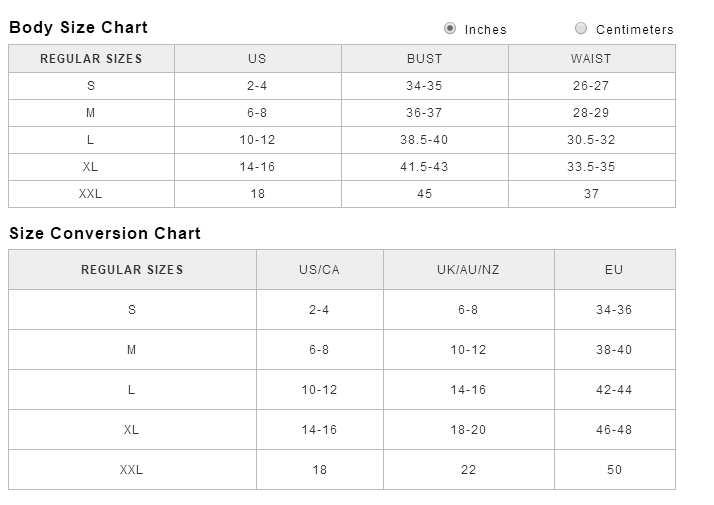Click the WAIST column header
The height and width of the screenshot is (505, 714).
(592, 59)
